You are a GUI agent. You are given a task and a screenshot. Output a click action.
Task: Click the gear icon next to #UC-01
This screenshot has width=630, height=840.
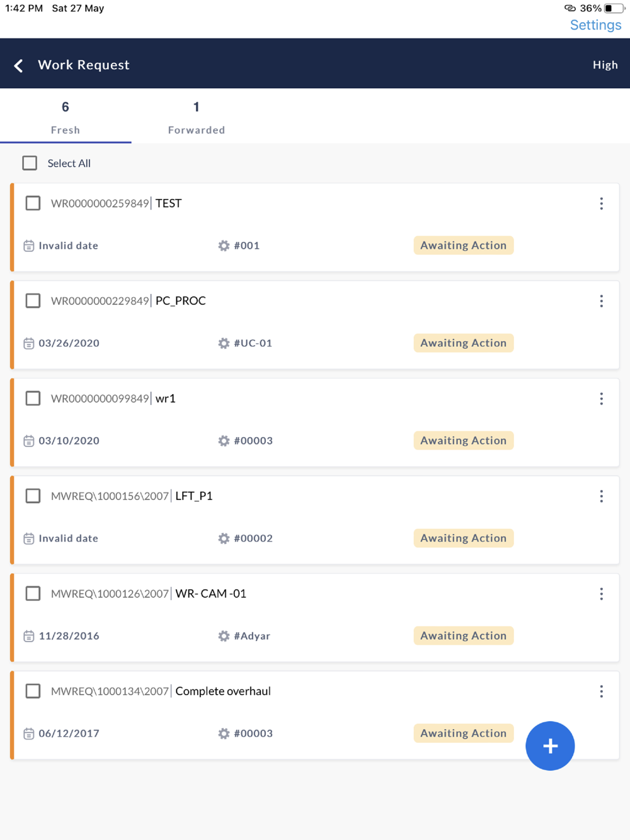(224, 343)
